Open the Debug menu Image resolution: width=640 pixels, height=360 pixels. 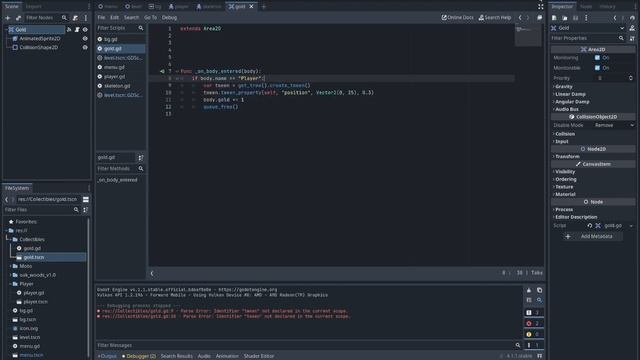[169, 18]
